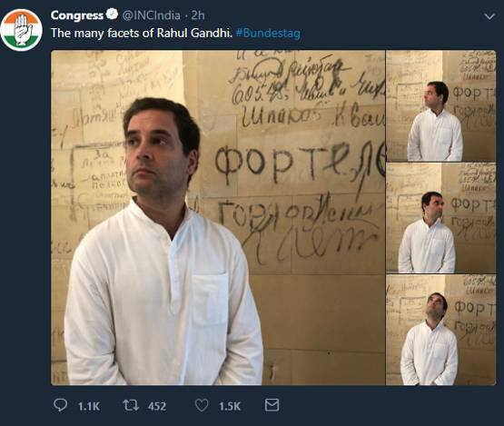Open the Congress display name link

(77, 15)
